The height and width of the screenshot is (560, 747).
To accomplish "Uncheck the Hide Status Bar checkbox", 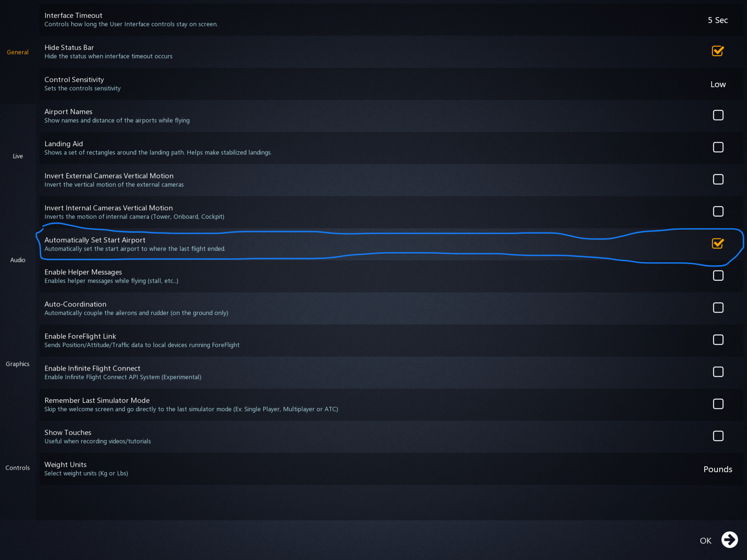I will [718, 51].
